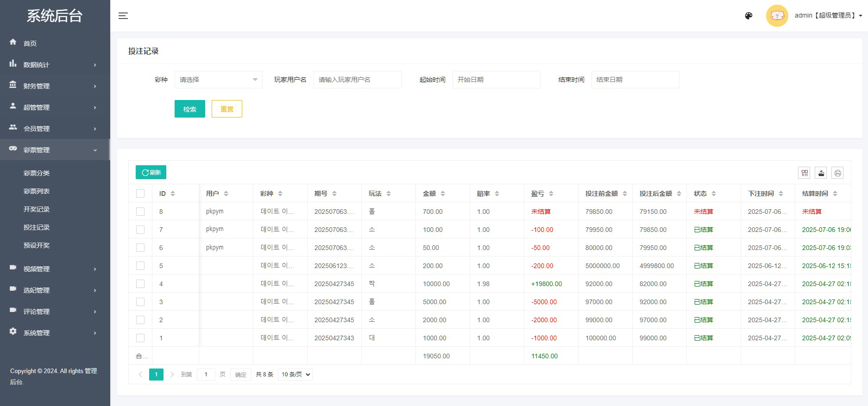Check the box for row ID 7

[x=140, y=230]
